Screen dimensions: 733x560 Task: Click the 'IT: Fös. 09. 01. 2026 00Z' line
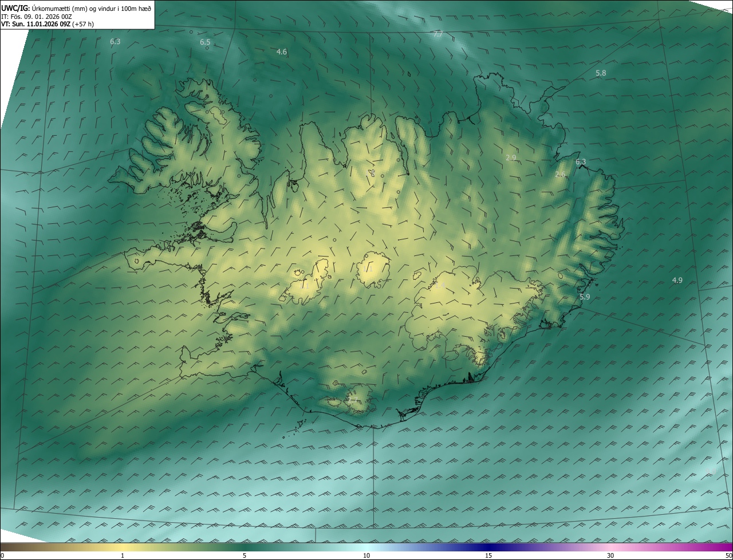37,17
